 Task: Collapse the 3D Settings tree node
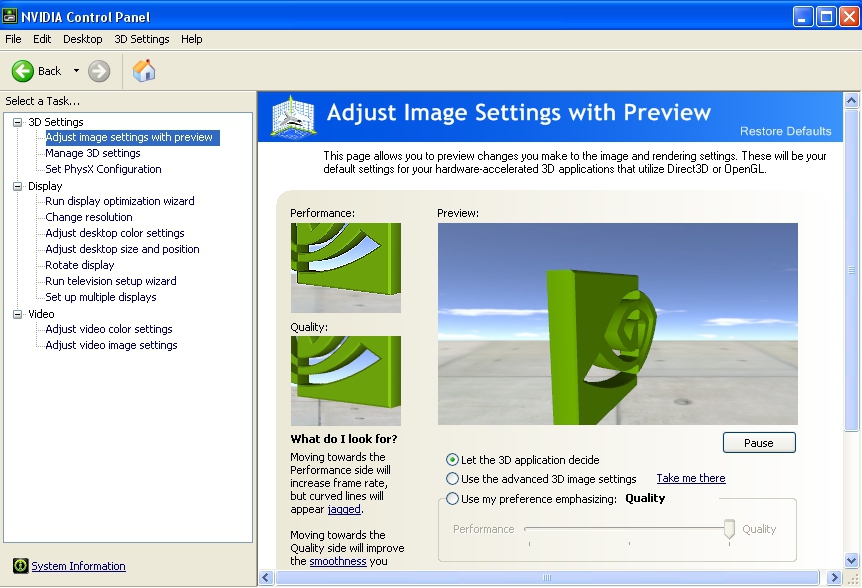click(18, 122)
